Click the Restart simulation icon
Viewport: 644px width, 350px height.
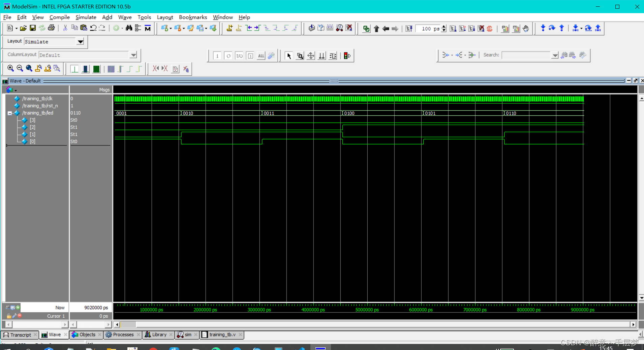pyautogui.click(x=409, y=29)
